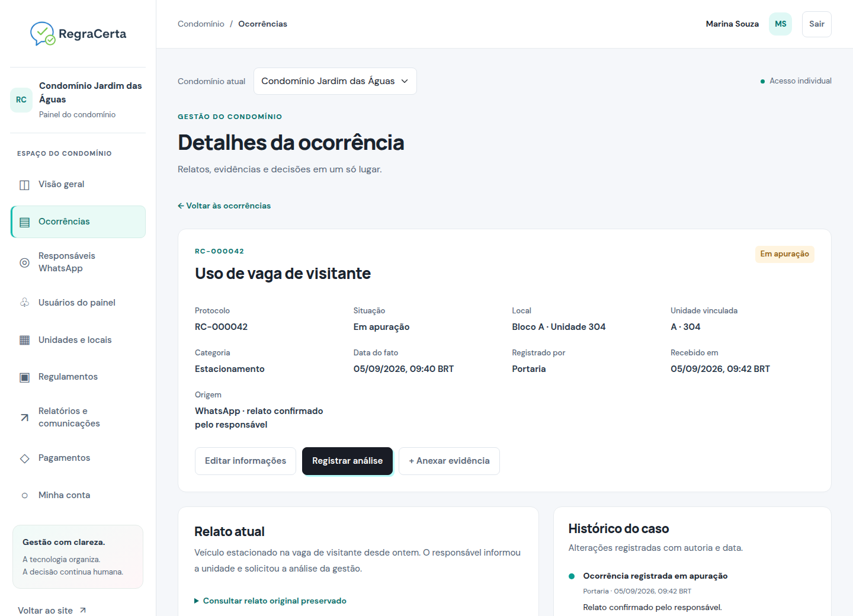Image resolution: width=853 pixels, height=616 pixels.
Task: Click the Minha conta circle icon
Action: [24, 496]
